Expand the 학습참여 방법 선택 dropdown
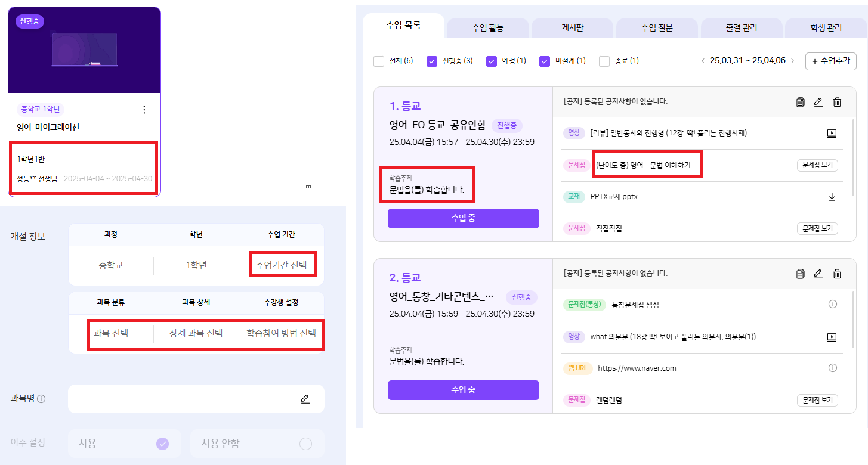This screenshot has width=868, height=465. pos(281,333)
